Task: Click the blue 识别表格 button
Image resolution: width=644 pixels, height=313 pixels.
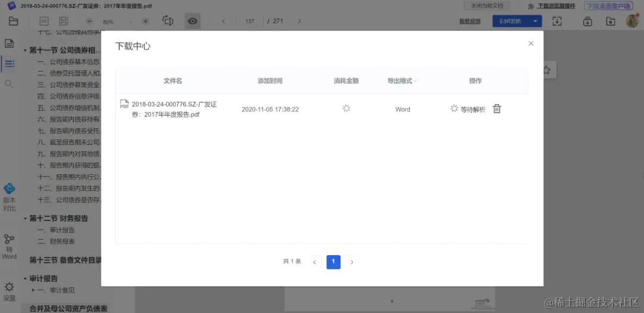Action: tap(510, 21)
